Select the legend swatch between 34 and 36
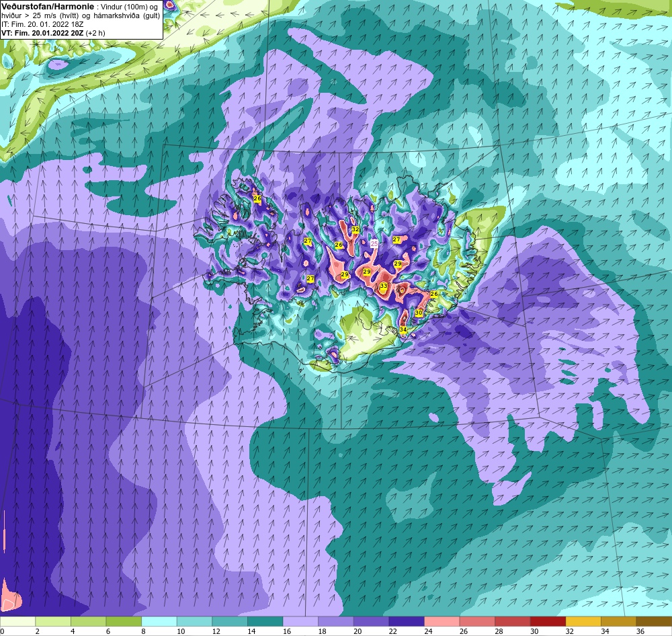Viewport: 672px width, 636px height. coord(619,621)
